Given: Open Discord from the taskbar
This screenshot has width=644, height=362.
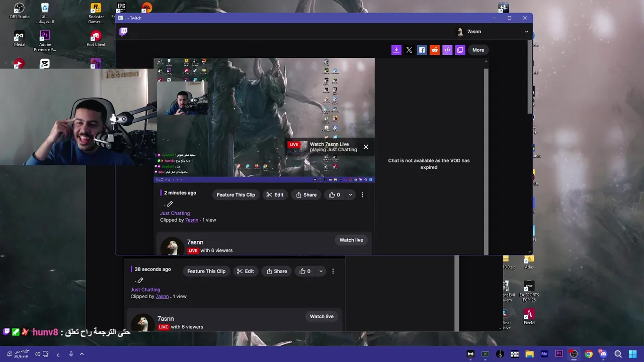Looking at the screenshot, I should [603, 354].
